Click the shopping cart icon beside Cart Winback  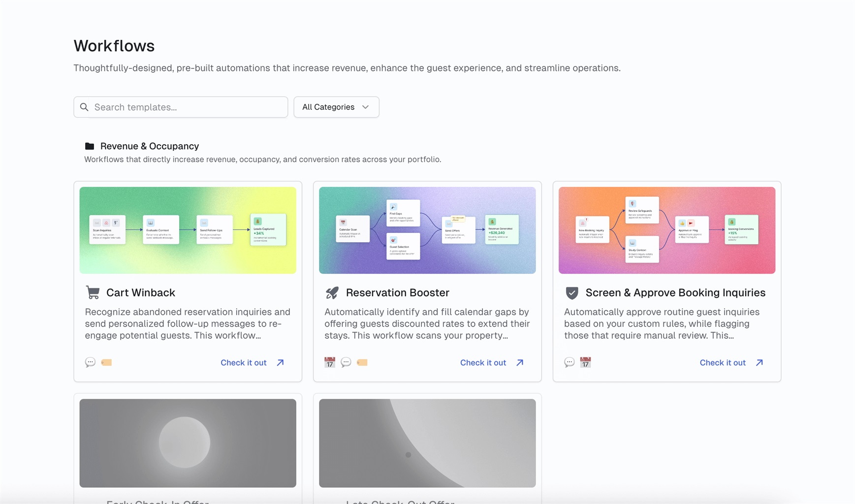pos(93,292)
